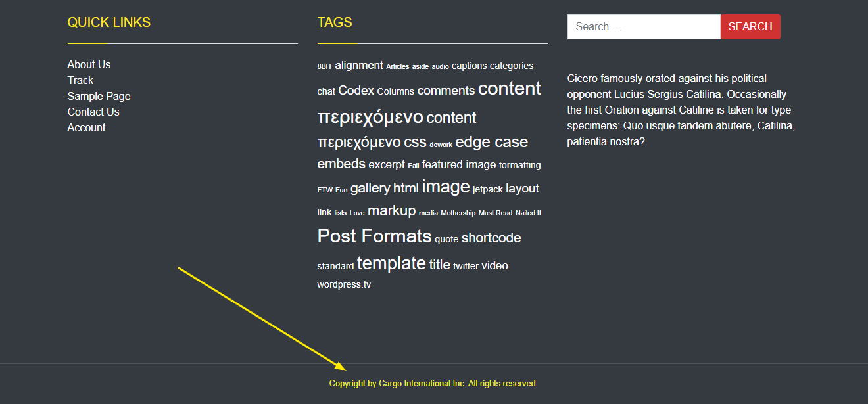Image resolution: width=868 pixels, height=404 pixels.
Task: Open the Post Formats tag
Action: coord(374,236)
